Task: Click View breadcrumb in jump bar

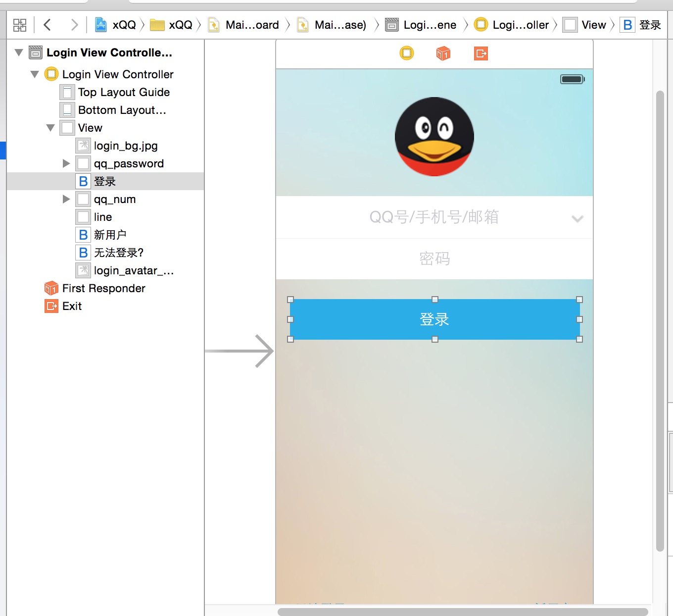Action: (x=585, y=25)
